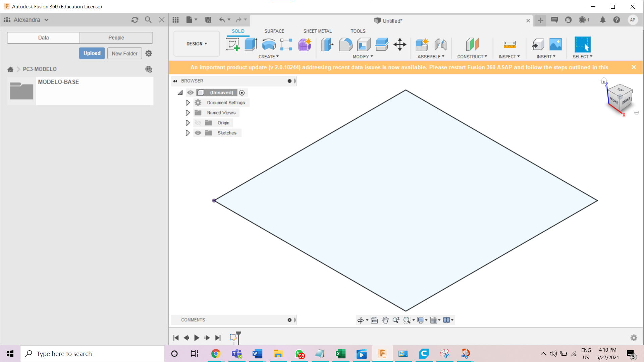Activate the Unsaved component radio button

click(242, 93)
